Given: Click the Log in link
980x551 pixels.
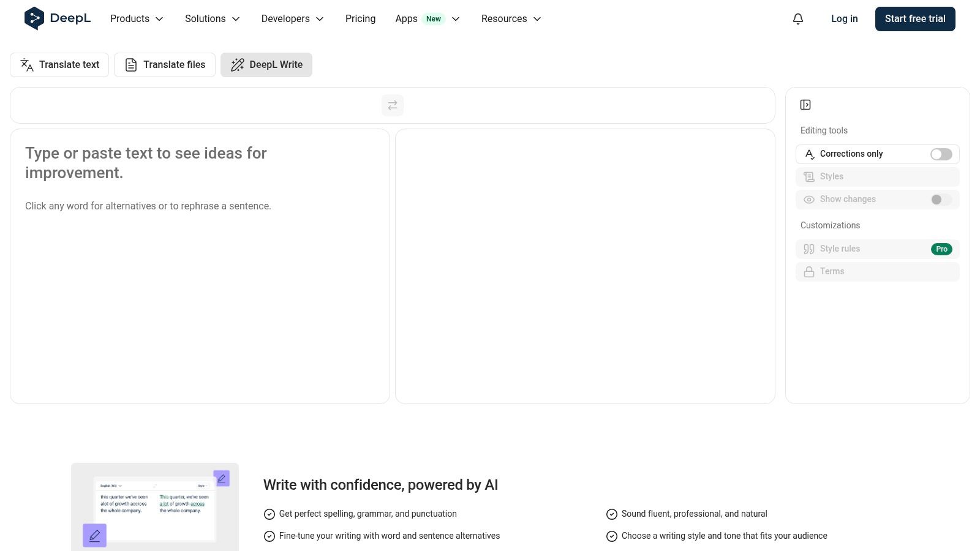Looking at the screenshot, I should (x=844, y=19).
